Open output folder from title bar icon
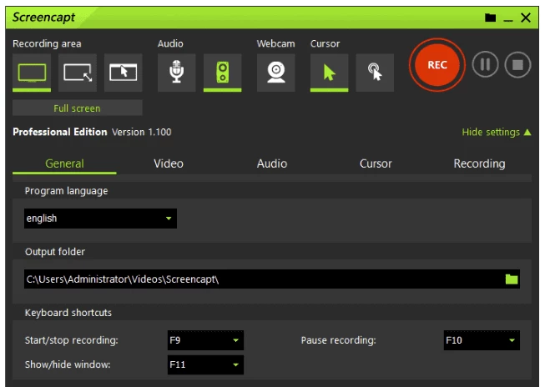The width and height of the screenshot is (545, 392). pyautogui.click(x=490, y=18)
